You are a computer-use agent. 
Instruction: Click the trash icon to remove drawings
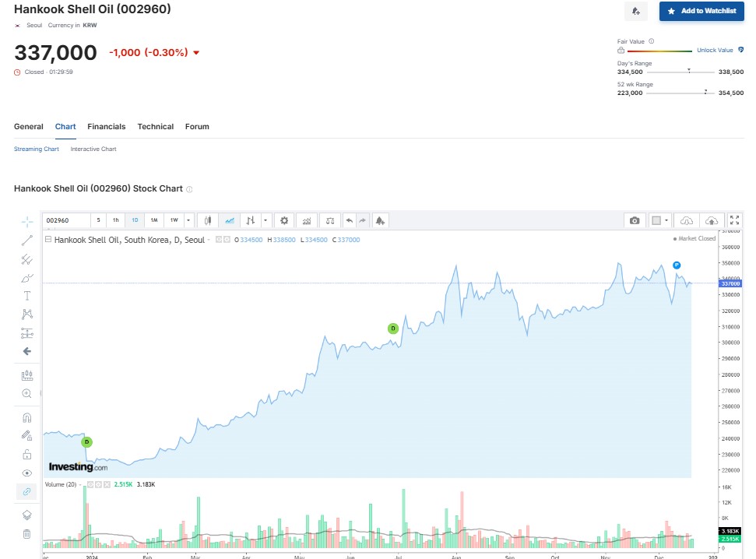click(27, 533)
